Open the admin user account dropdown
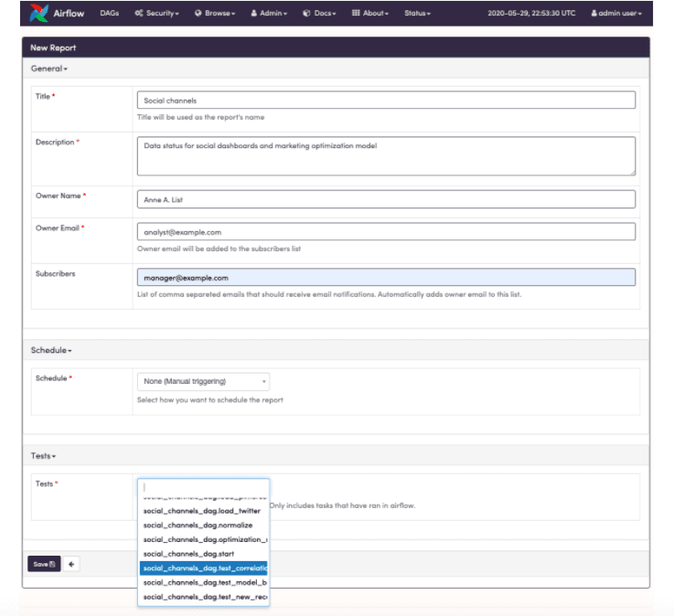Screen dimensions: 674x616 [616, 14]
